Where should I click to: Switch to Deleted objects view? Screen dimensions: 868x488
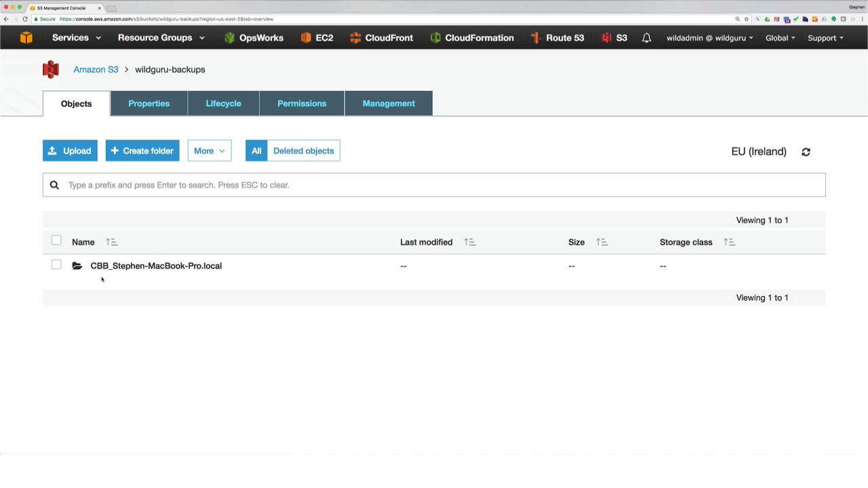click(x=303, y=150)
